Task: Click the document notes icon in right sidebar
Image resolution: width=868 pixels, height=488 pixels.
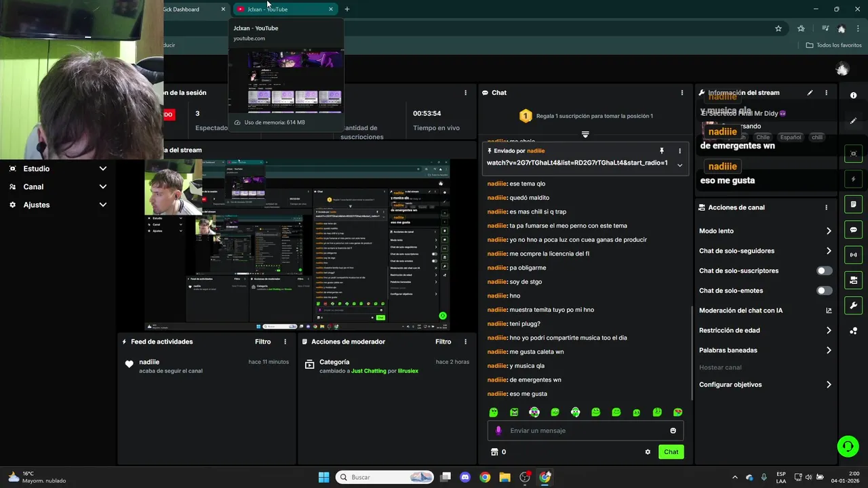Action: [853, 205]
